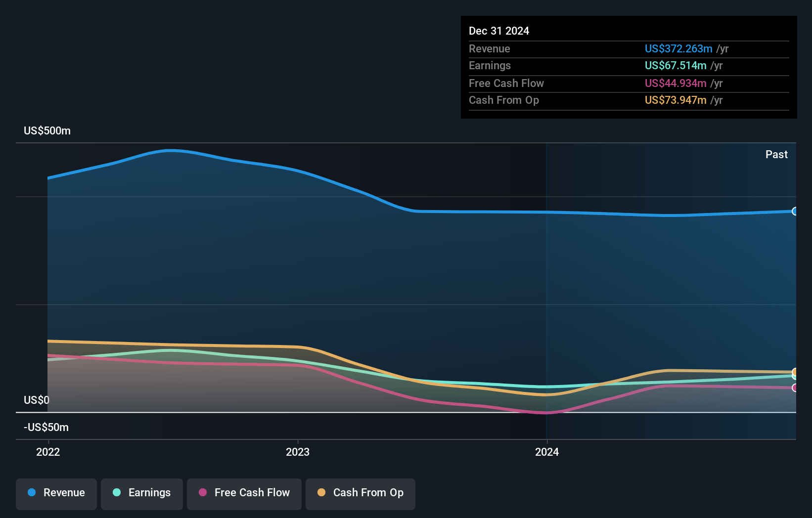Screen dimensions: 812x518
Task: Click the 2024 x-axis label
Action: click(547, 452)
